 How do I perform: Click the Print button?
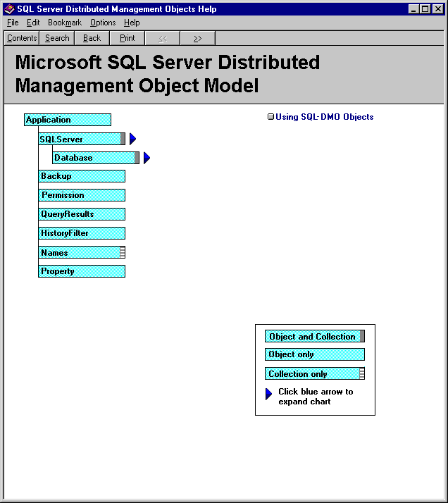(127, 38)
